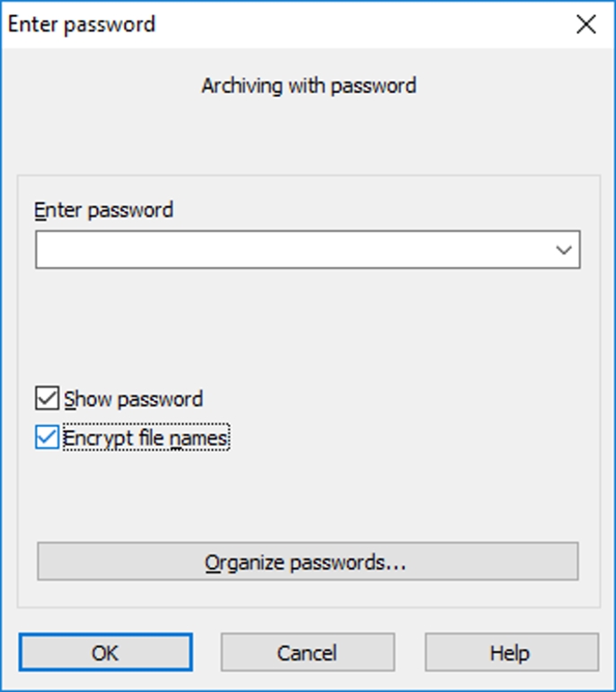This screenshot has height=692, width=616.
Task: Cancel the archiving password dialog
Action: tap(307, 653)
